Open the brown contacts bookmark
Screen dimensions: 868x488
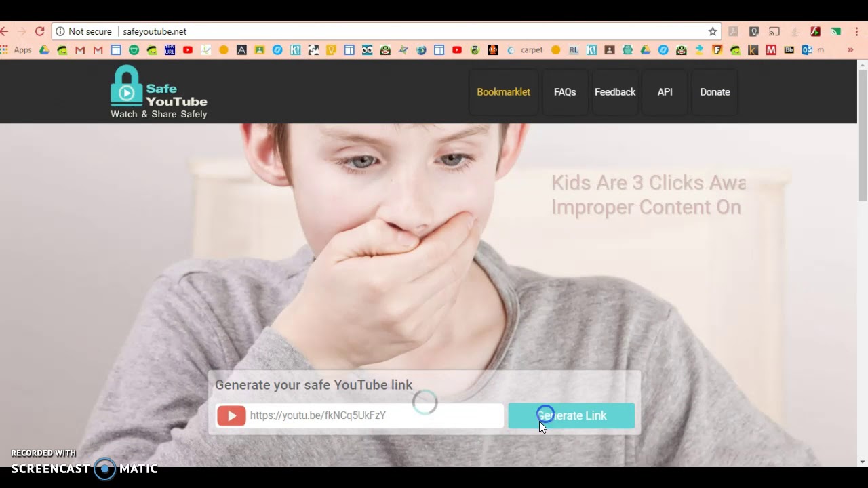(609, 49)
